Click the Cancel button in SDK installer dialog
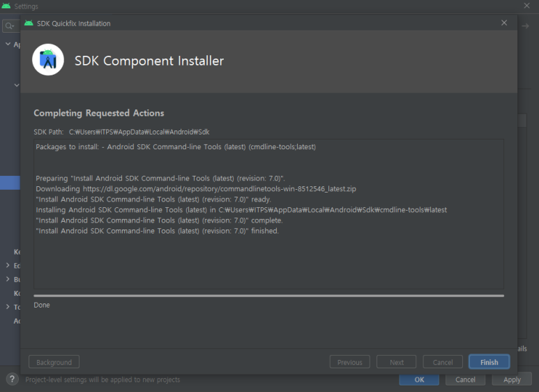Viewport: 539px width, 392px height. click(443, 362)
